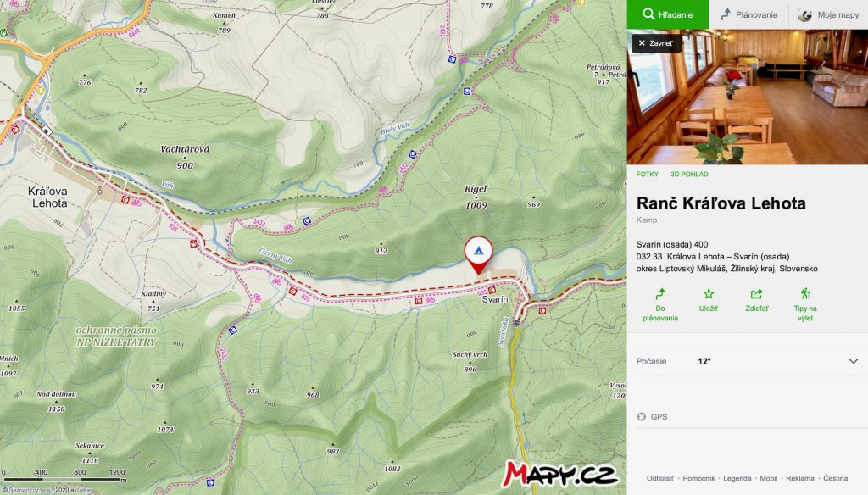Open the Legenda footer link

tap(737, 478)
